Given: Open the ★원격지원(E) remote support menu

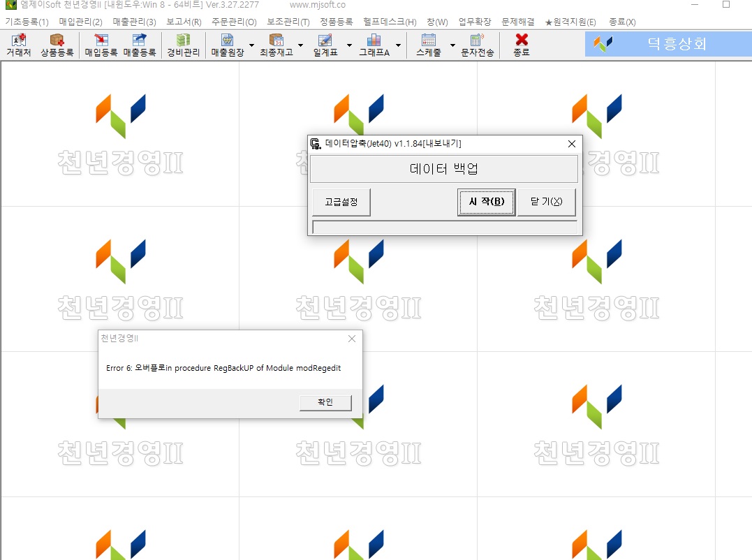Looking at the screenshot, I should (x=570, y=22).
